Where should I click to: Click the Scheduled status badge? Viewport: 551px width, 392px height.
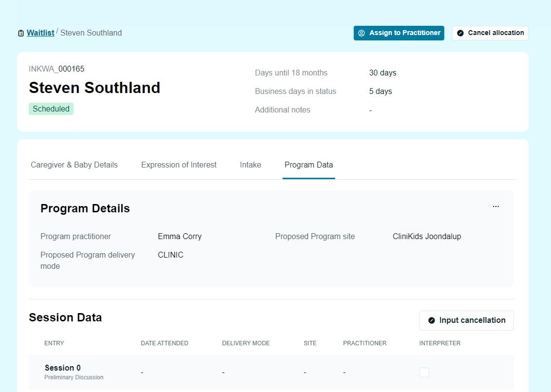coord(51,109)
